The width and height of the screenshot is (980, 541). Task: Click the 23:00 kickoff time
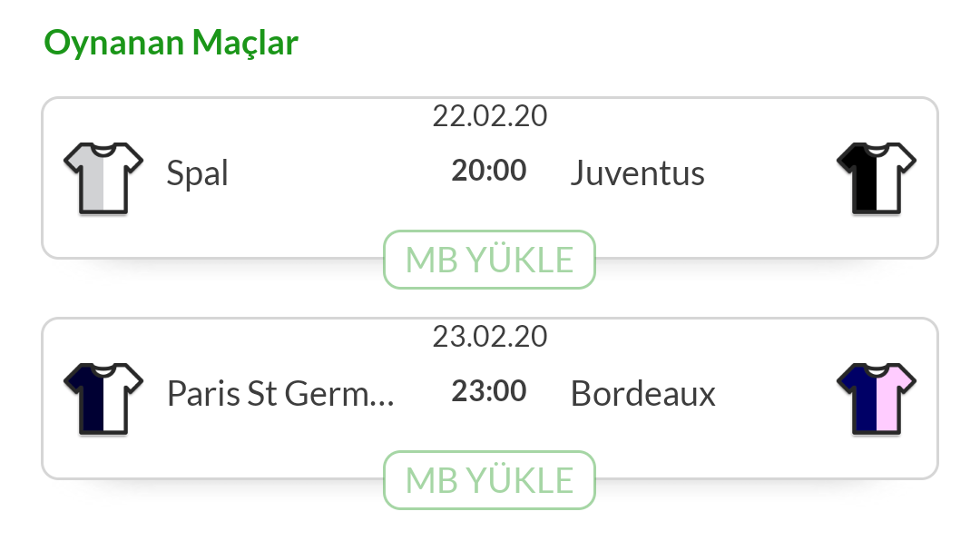point(489,391)
